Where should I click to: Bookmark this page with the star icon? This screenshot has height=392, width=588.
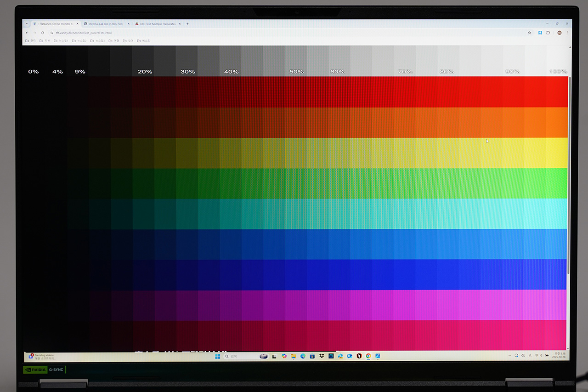[529, 33]
